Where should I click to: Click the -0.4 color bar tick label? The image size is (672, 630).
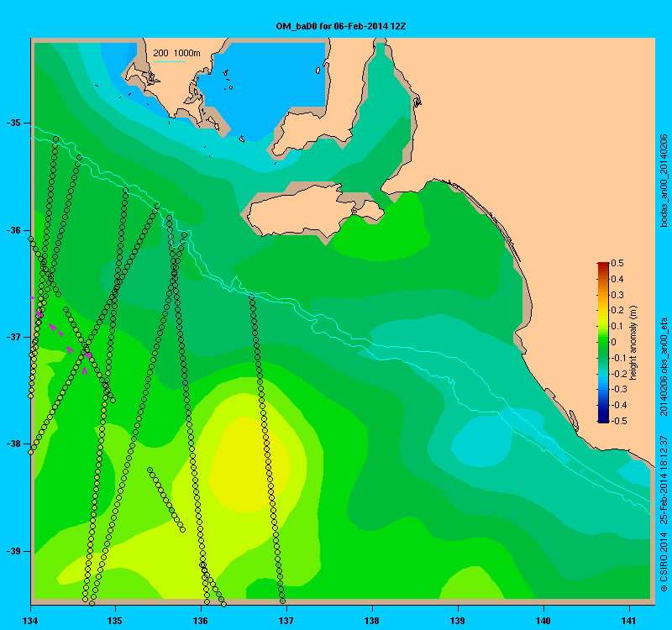(x=617, y=405)
